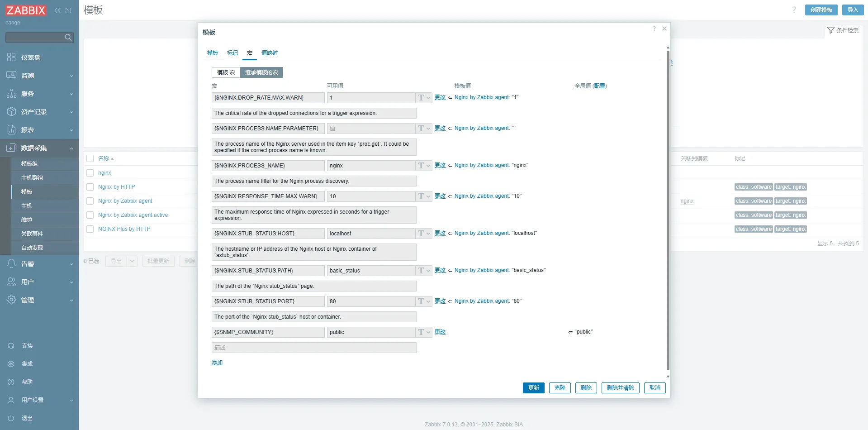The image size is (868, 430).
Task: Tick the select-all checkbox beside 名称
Action: pyautogui.click(x=90, y=158)
